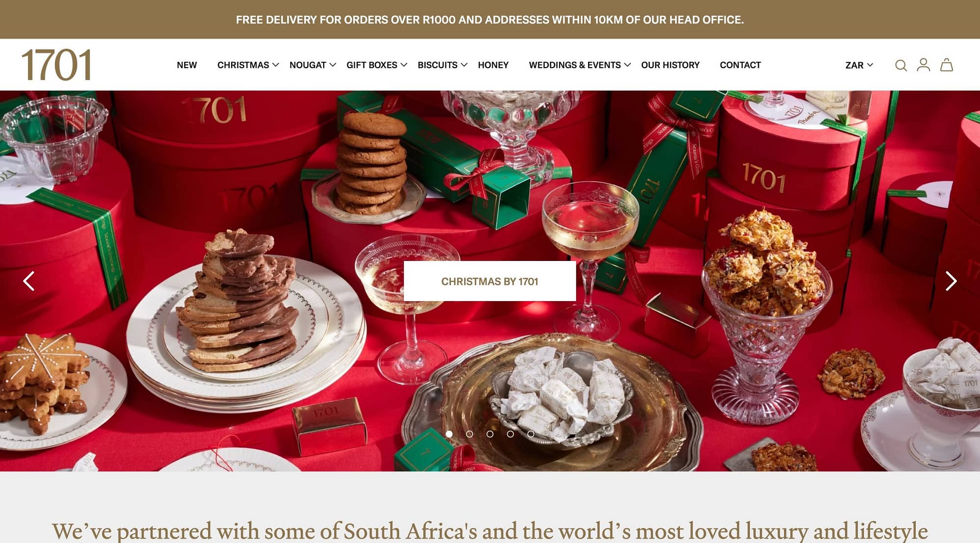
Task: Open the account profile icon
Action: pyautogui.click(x=923, y=65)
